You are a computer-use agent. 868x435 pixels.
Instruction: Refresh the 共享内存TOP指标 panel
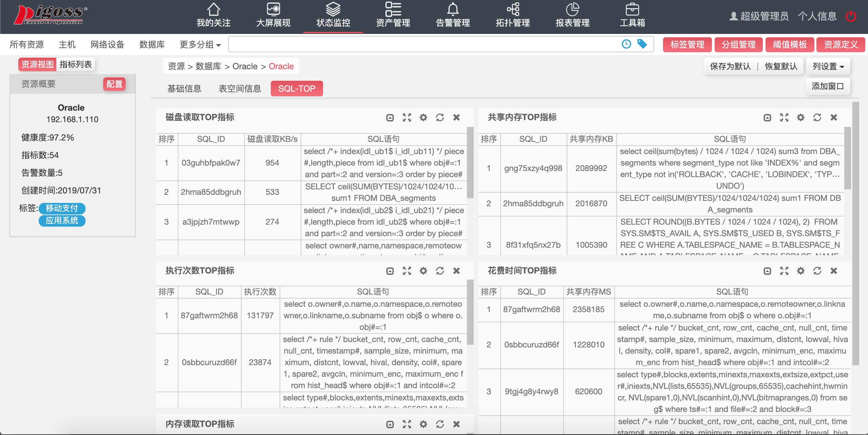coord(817,117)
